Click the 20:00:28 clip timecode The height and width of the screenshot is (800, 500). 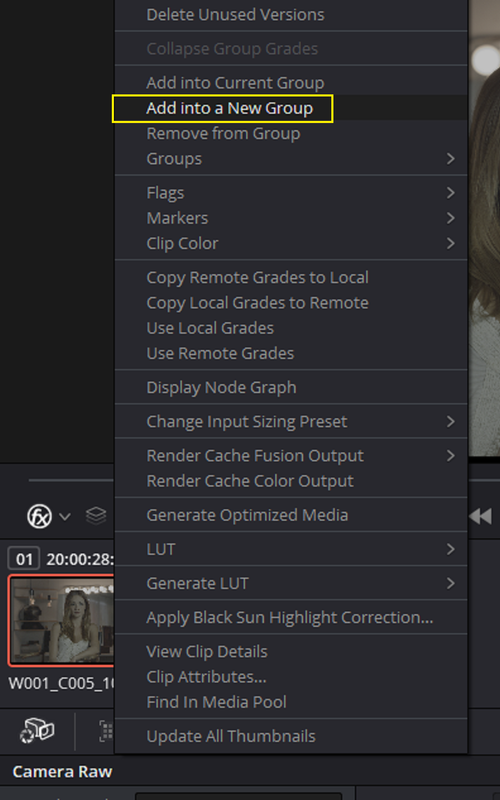click(80, 559)
